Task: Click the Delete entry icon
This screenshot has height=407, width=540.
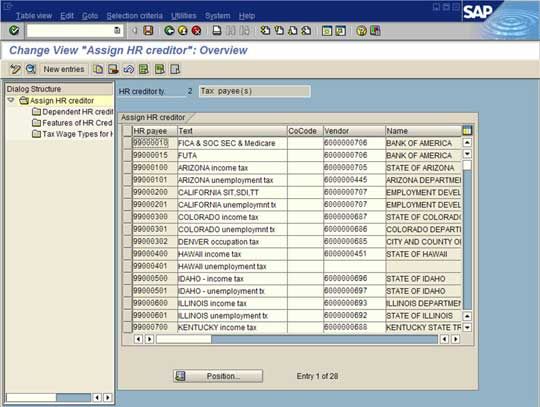Action: (113, 69)
